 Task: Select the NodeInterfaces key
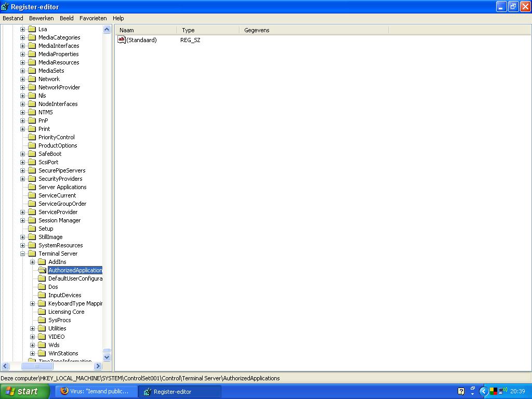(x=58, y=104)
